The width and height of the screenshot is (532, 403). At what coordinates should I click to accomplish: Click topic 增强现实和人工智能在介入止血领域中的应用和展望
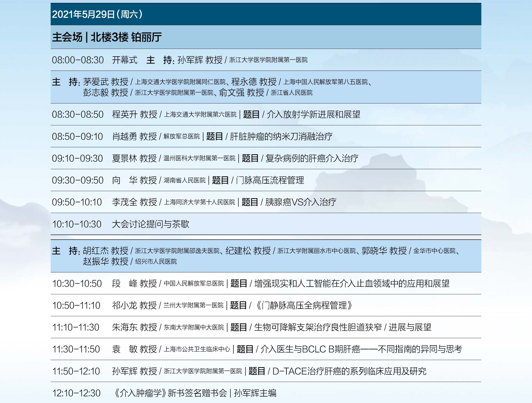click(x=352, y=284)
